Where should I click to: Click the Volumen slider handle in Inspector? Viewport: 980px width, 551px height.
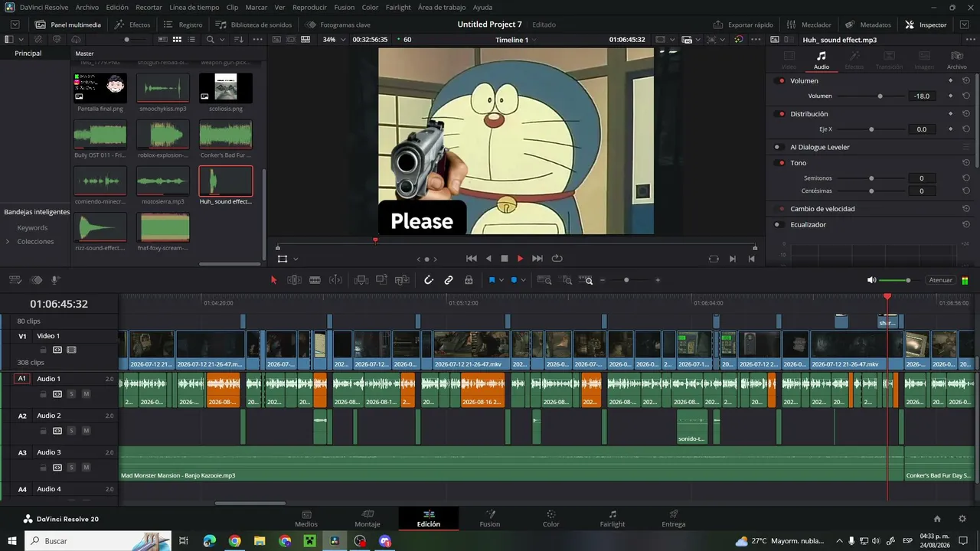[x=880, y=96]
